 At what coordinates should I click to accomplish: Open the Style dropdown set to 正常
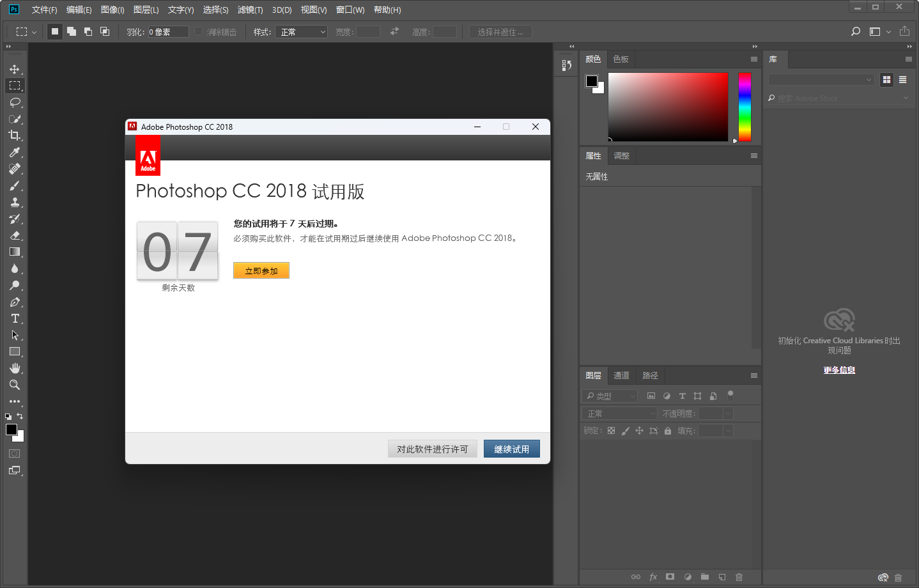[302, 32]
